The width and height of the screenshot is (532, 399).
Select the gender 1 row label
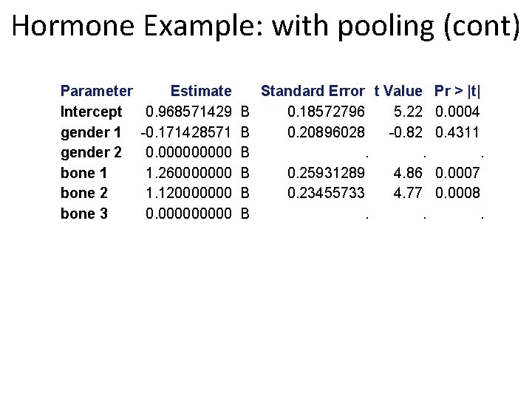point(91,132)
